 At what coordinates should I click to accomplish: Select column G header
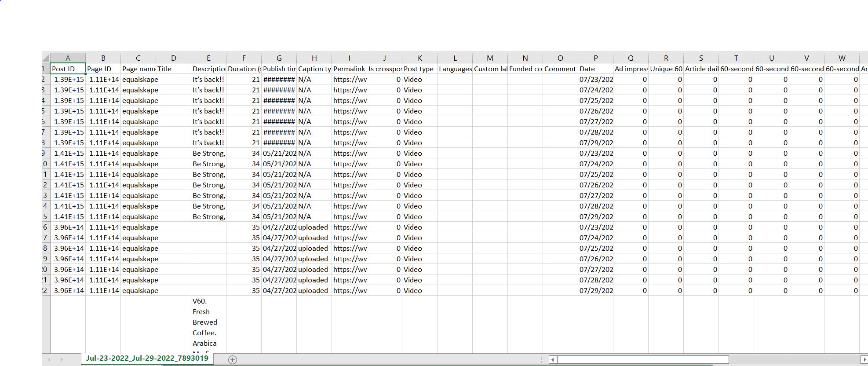click(279, 58)
